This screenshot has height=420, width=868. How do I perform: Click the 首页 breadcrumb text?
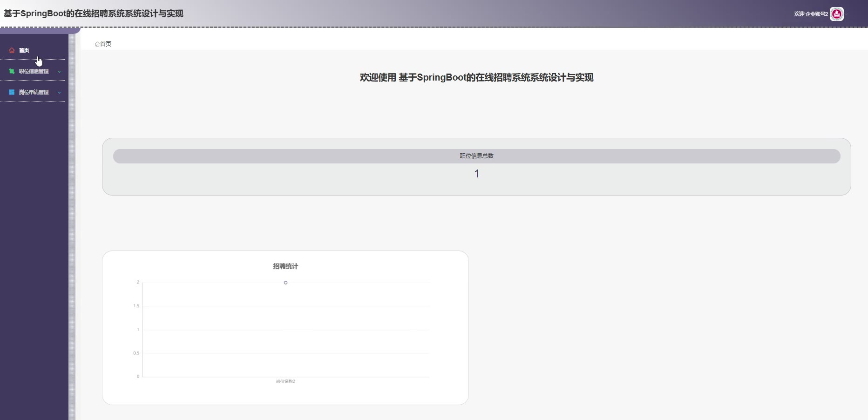[x=106, y=44]
